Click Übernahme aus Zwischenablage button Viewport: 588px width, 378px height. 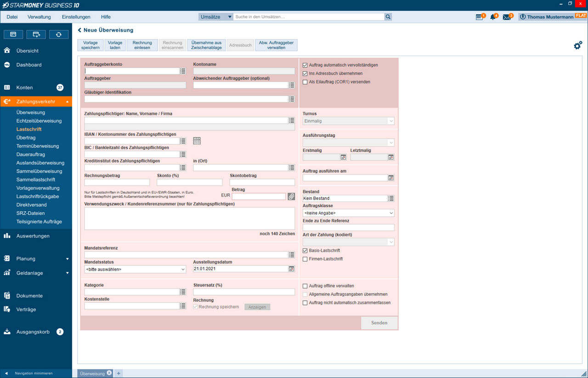coord(206,45)
